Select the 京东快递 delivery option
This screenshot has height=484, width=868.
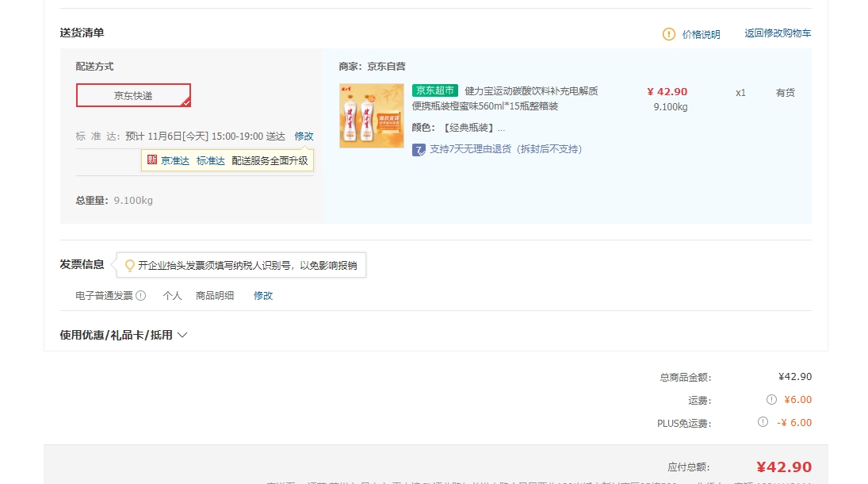pyautogui.click(x=133, y=95)
